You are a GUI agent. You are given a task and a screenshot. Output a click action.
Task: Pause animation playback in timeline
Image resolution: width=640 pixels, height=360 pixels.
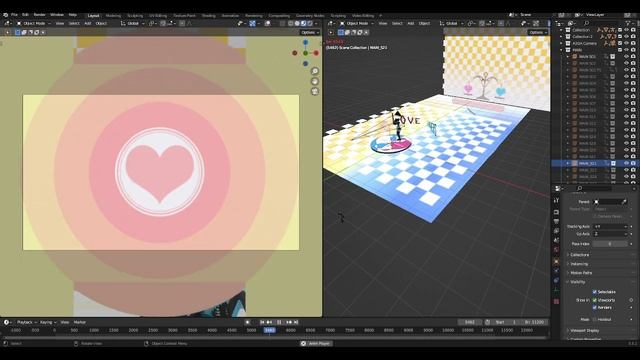[x=279, y=322]
